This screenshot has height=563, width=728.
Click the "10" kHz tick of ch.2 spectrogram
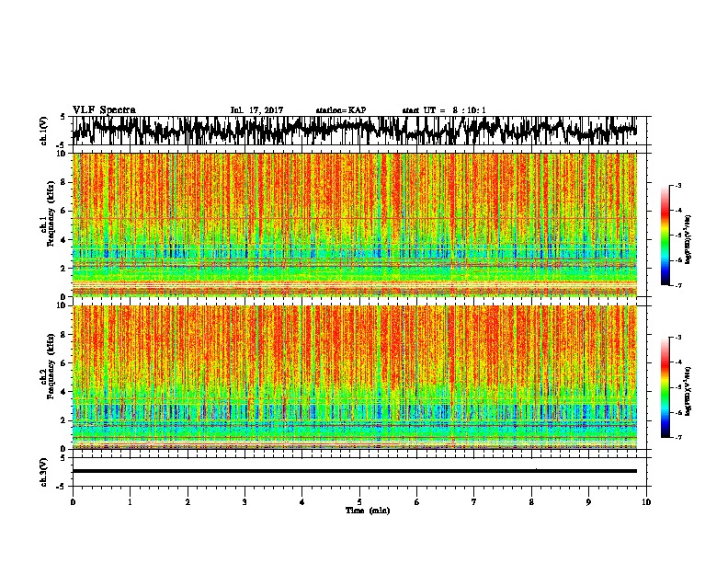coord(63,305)
